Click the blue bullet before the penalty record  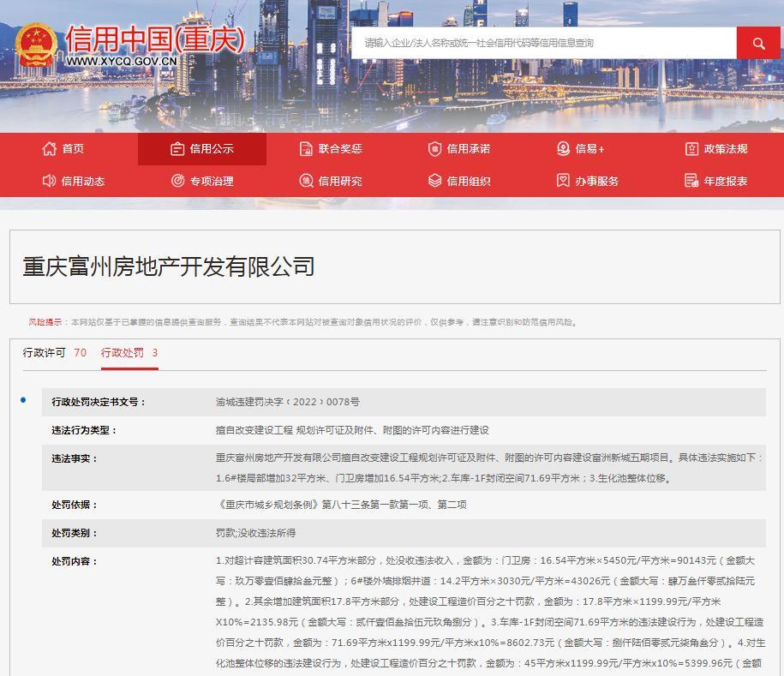(x=23, y=400)
